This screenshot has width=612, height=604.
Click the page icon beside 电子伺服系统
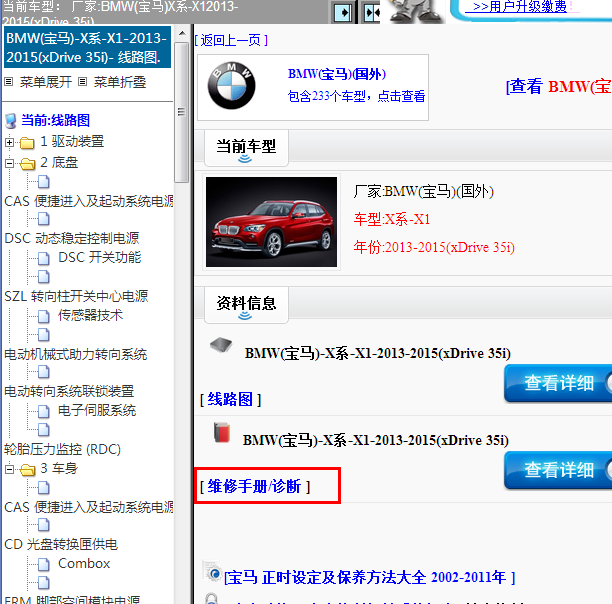(44, 411)
